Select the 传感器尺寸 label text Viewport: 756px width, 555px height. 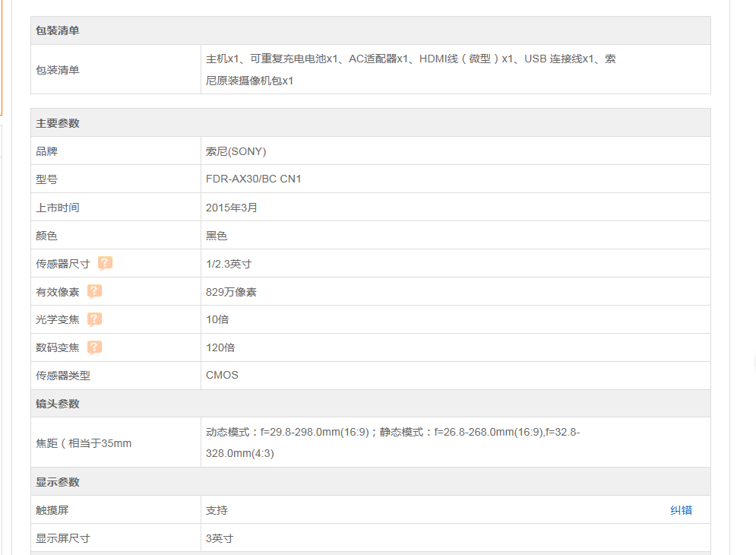[x=62, y=264]
